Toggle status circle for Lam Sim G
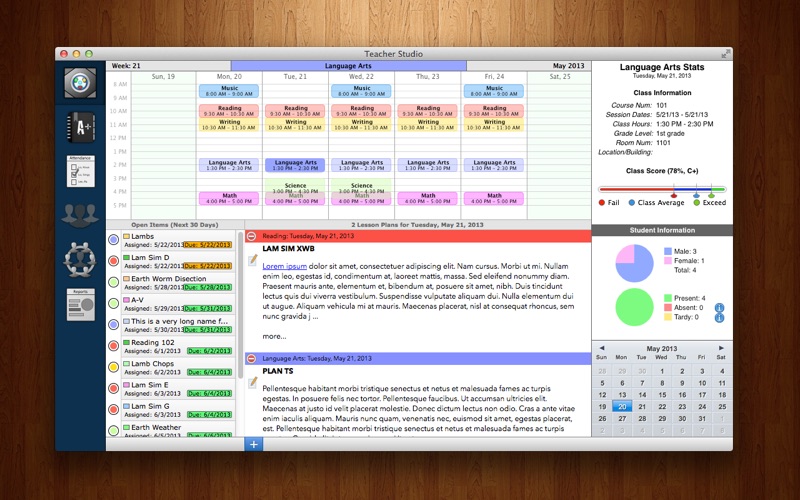Image resolution: width=800 pixels, height=500 pixels. point(114,409)
